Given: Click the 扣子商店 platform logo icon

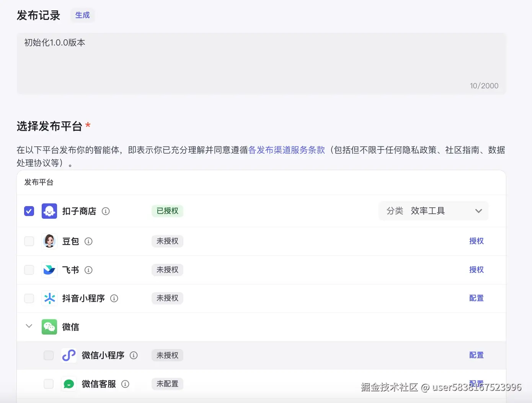Looking at the screenshot, I should tap(49, 211).
